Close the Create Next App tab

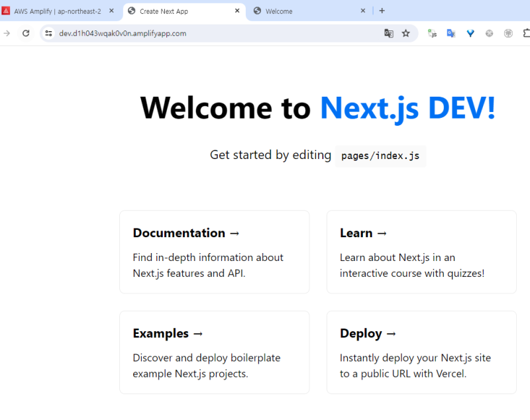237,11
